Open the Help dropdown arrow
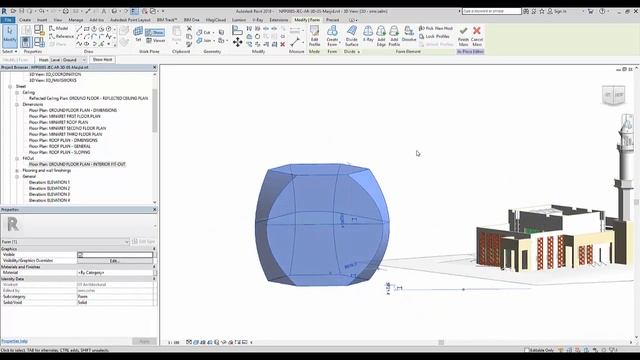 (x=609, y=11)
